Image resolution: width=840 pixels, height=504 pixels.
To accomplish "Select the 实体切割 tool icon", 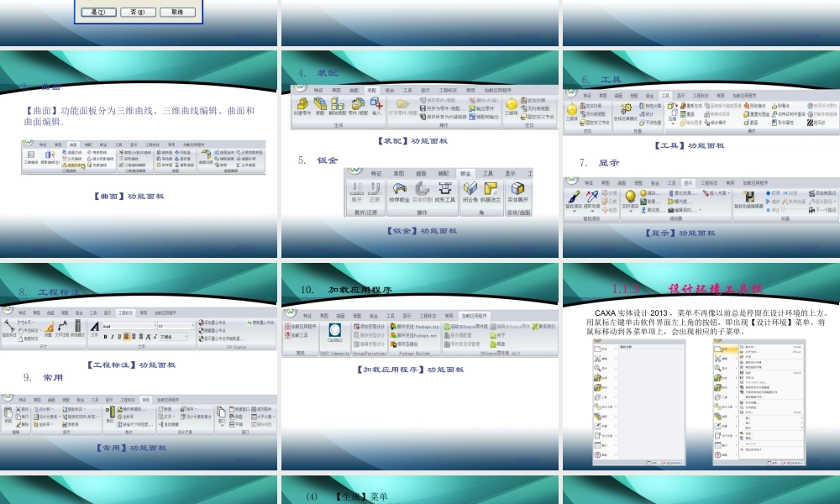I will pos(423,192).
